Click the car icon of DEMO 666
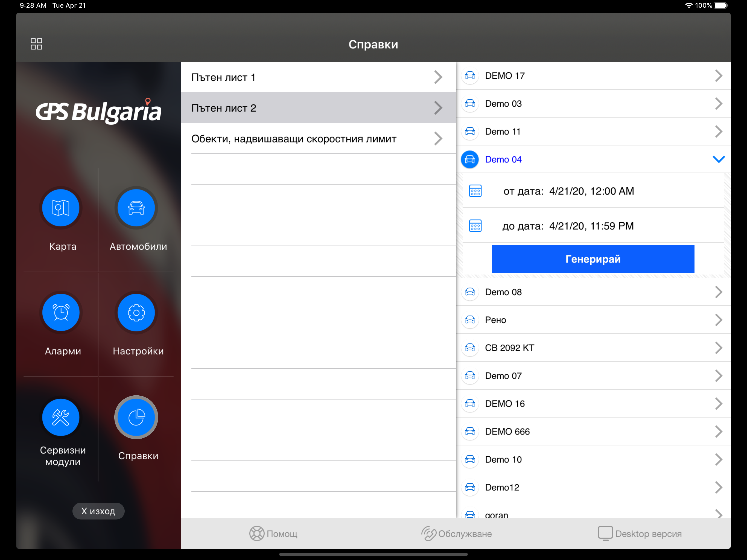 470,431
